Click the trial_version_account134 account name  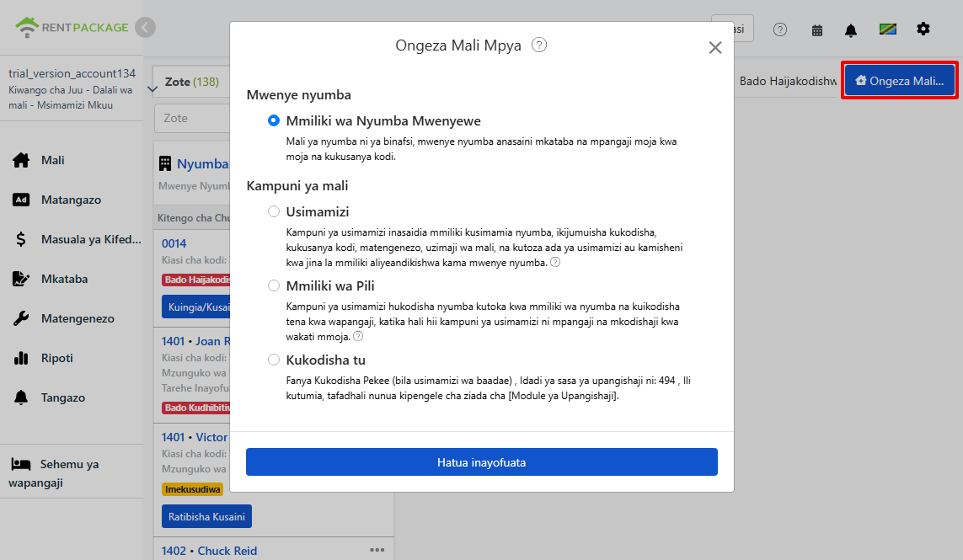coord(72,74)
